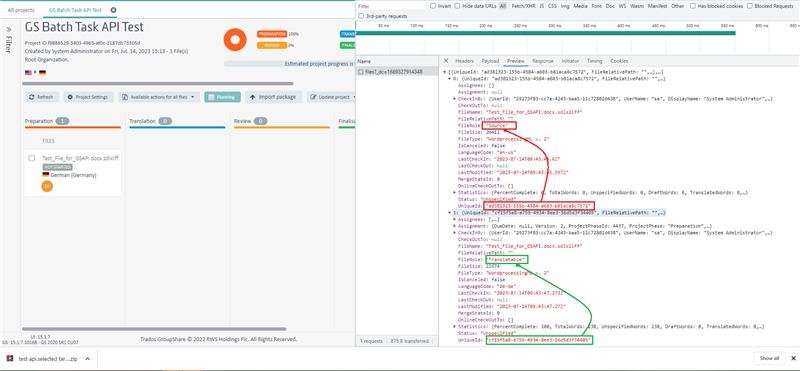This screenshot has width=800, height=371.
Task: Focus the DevTools network Filter field
Action: [x=390, y=6]
